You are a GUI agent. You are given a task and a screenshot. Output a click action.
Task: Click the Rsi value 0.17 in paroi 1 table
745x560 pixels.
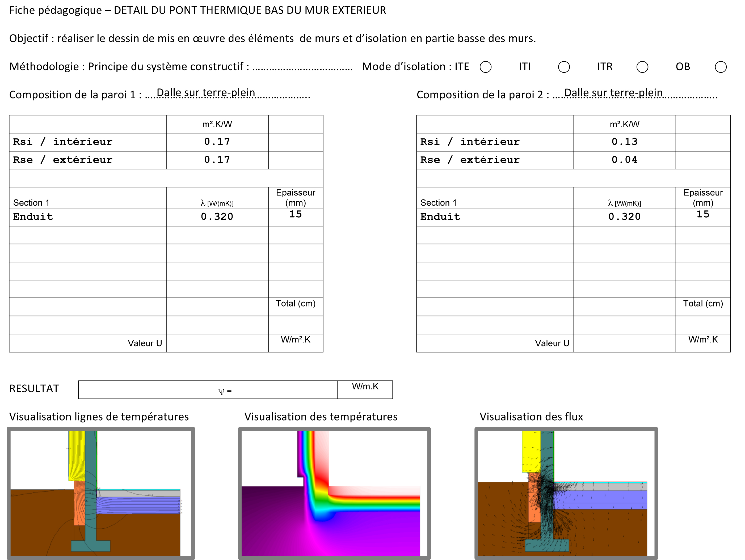coord(217,142)
